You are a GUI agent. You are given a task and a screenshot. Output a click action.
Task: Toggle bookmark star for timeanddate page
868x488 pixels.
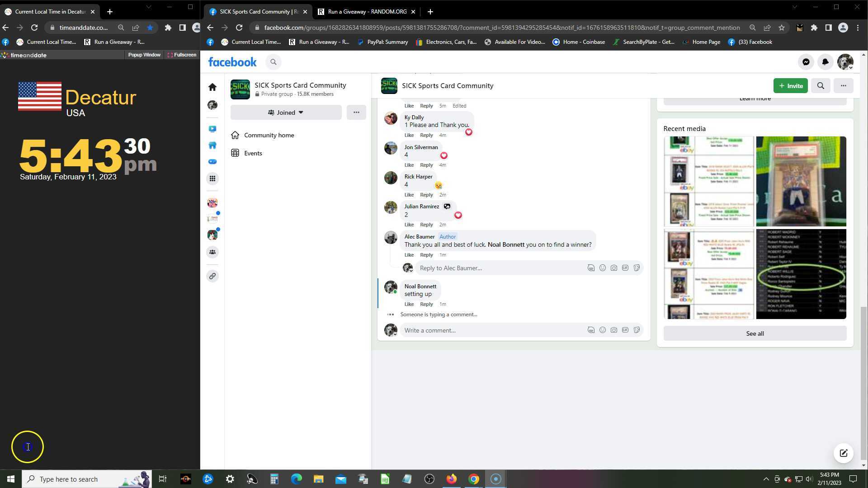pyautogui.click(x=150, y=28)
